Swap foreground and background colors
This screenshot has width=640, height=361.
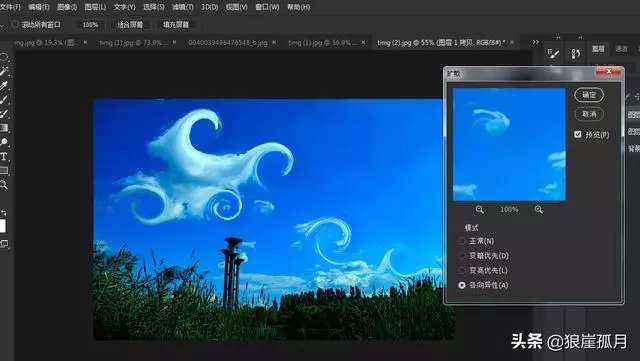[4, 212]
